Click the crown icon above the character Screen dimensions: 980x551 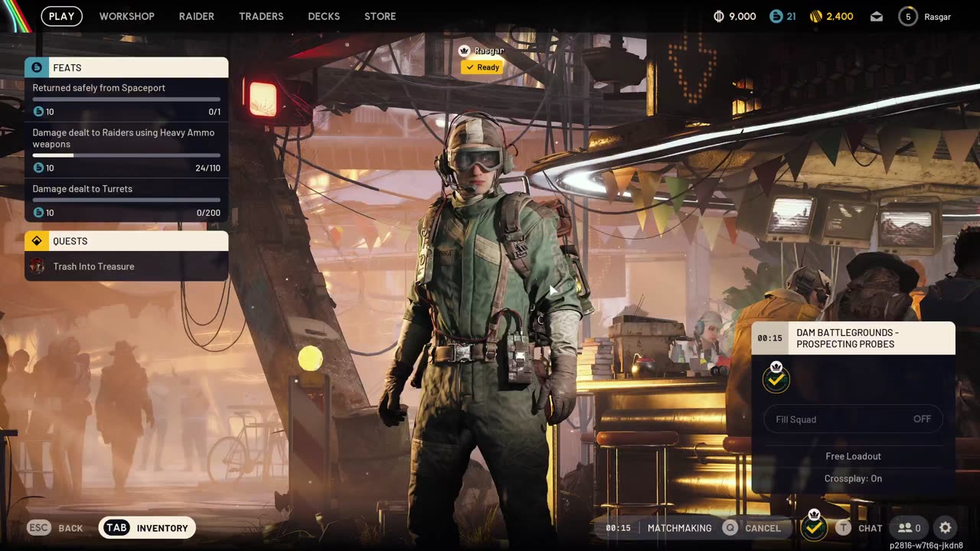pyautogui.click(x=463, y=51)
